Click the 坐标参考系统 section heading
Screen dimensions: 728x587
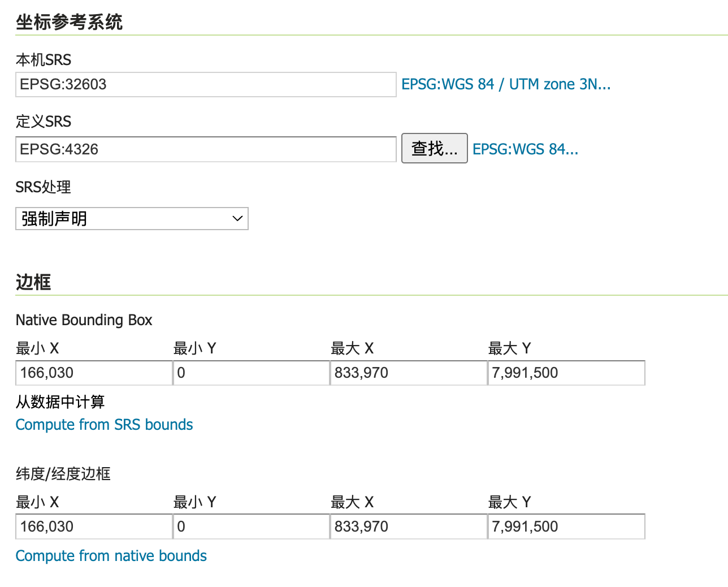69,22
